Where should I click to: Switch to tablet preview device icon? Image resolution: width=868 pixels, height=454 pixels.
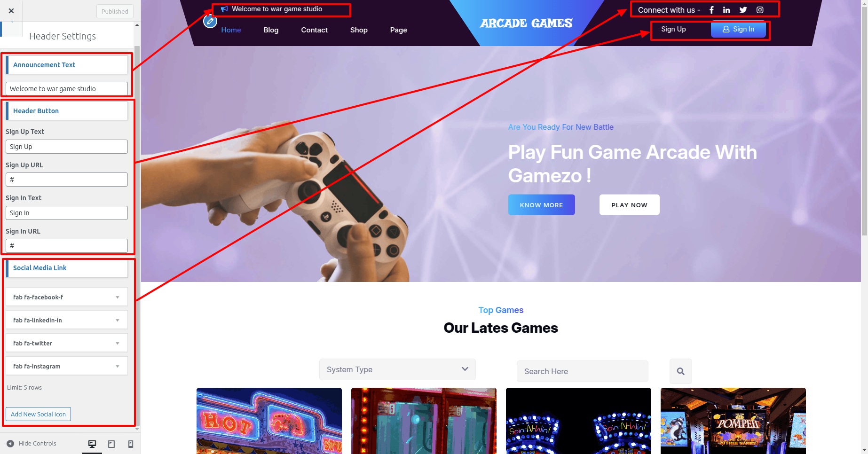point(111,444)
